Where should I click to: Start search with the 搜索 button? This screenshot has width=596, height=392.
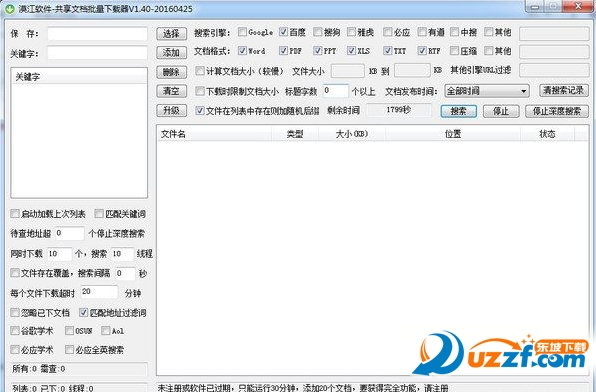pos(458,111)
